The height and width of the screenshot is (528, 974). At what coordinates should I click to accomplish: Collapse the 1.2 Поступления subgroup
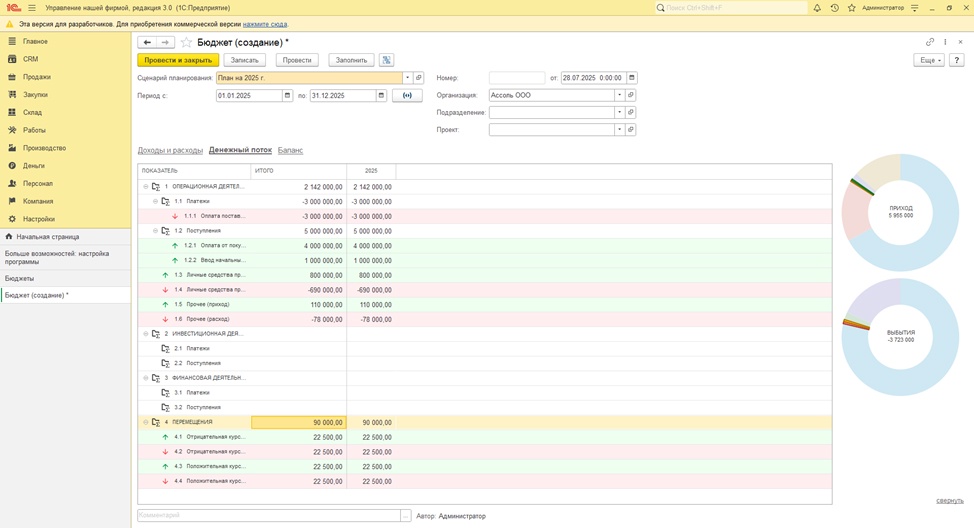point(155,231)
